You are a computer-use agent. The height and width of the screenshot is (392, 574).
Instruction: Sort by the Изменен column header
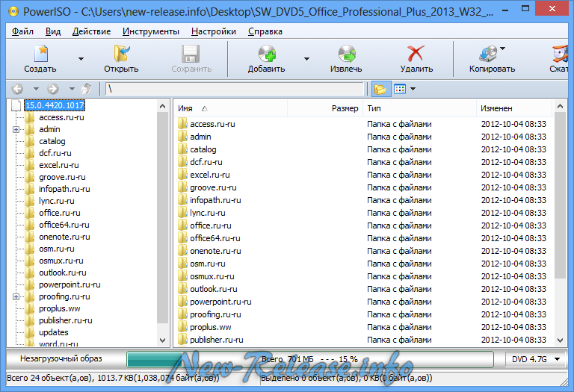(514, 108)
